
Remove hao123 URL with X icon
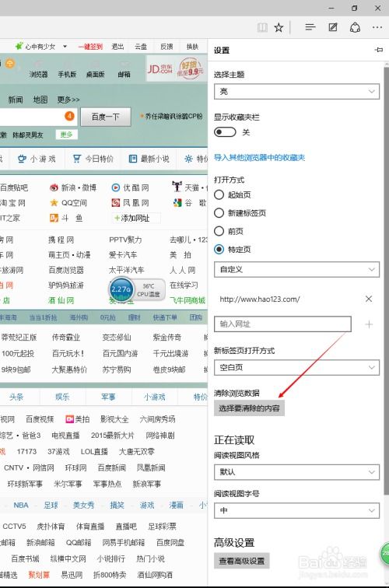369,299
